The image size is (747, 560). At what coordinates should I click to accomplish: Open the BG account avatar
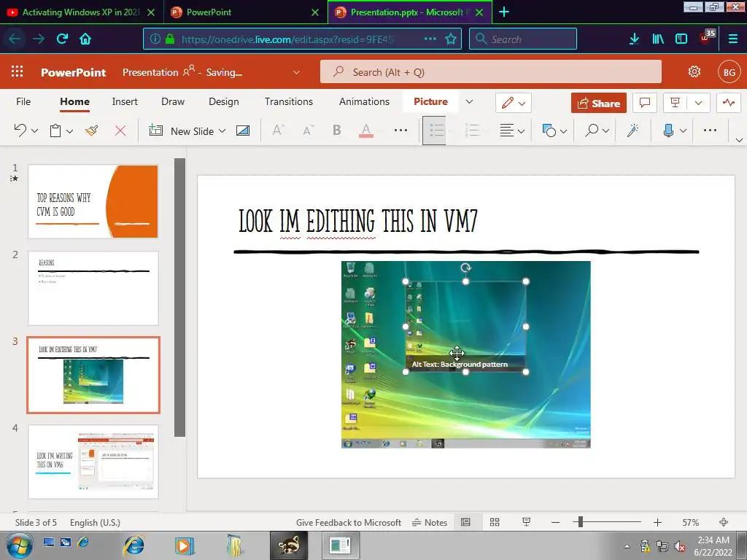[729, 72]
